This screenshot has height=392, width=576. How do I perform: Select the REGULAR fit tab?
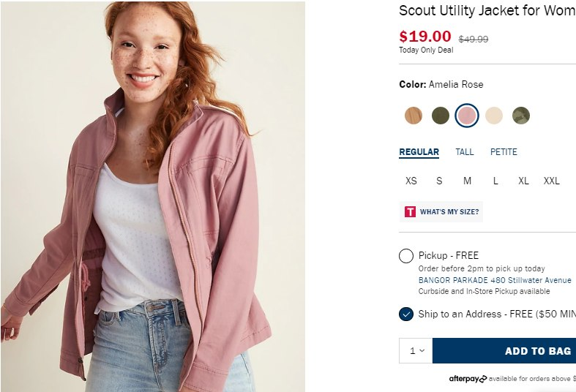419,152
